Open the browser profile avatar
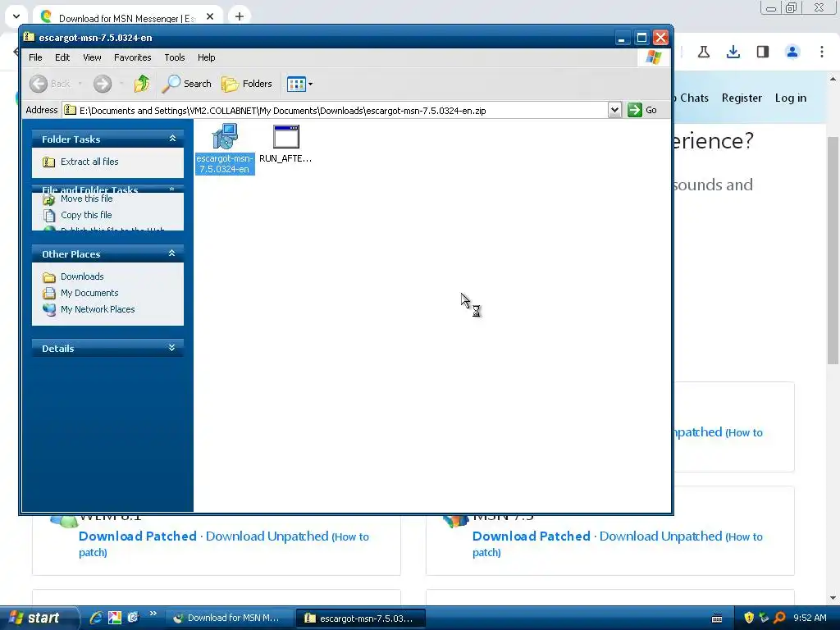Viewport: 840px width, 630px height. pos(792,52)
